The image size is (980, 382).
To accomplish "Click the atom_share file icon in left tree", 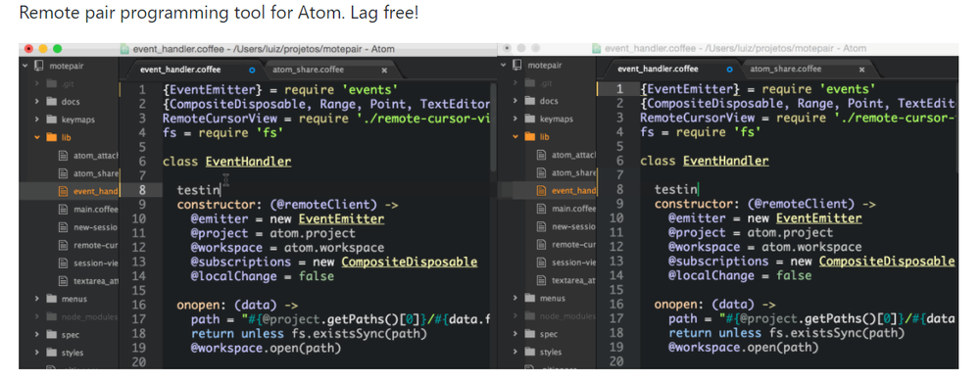I will 63,173.
